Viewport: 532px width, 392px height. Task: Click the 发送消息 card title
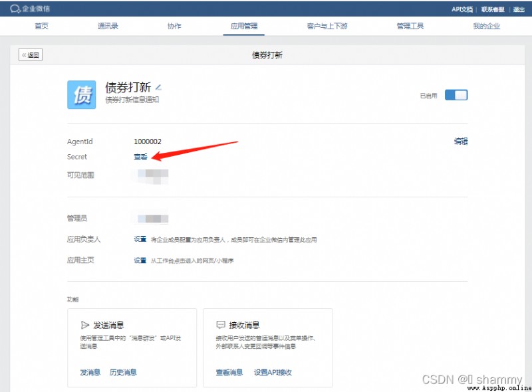pos(108,325)
